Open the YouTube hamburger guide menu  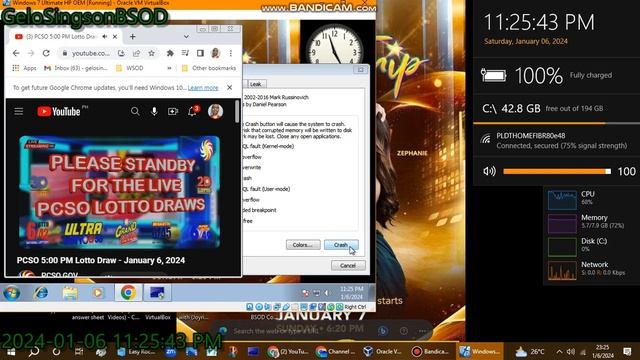click(19, 111)
